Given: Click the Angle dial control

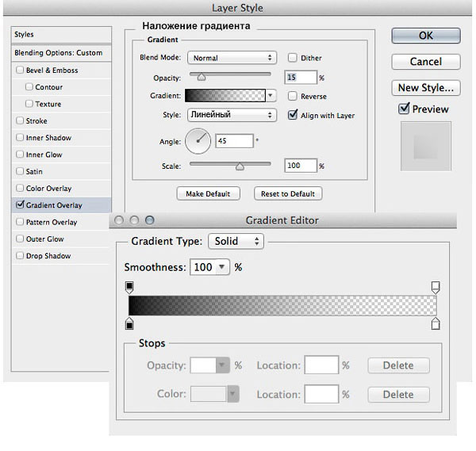Looking at the screenshot, I should pyautogui.click(x=198, y=141).
